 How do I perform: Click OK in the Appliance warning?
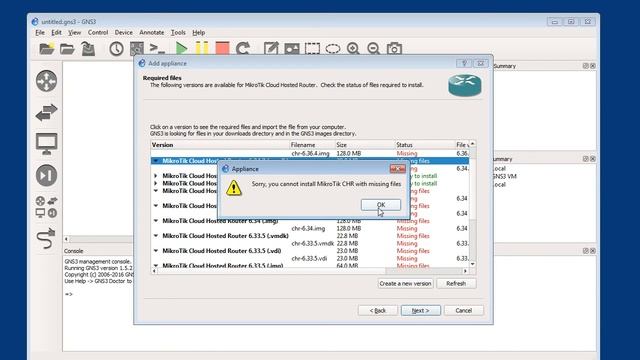pyautogui.click(x=381, y=205)
